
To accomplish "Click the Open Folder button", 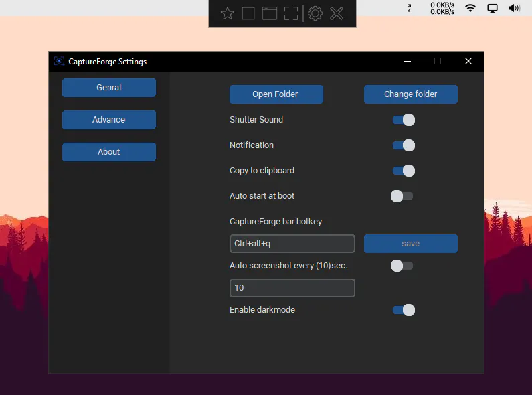I will pyautogui.click(x=276, y=94).
